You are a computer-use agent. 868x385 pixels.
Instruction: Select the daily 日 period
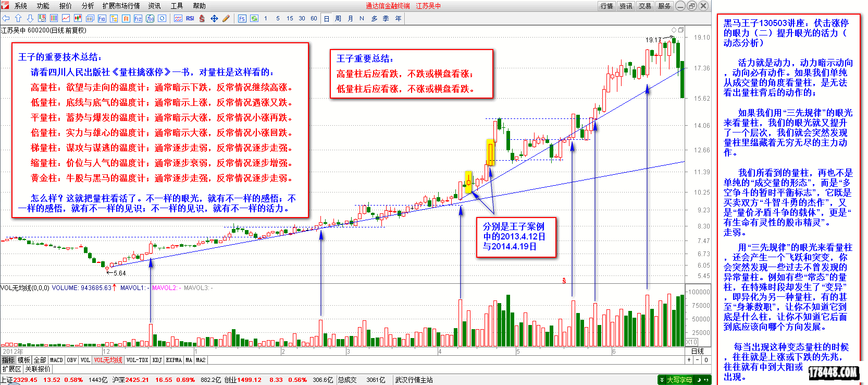click(327, 18)
